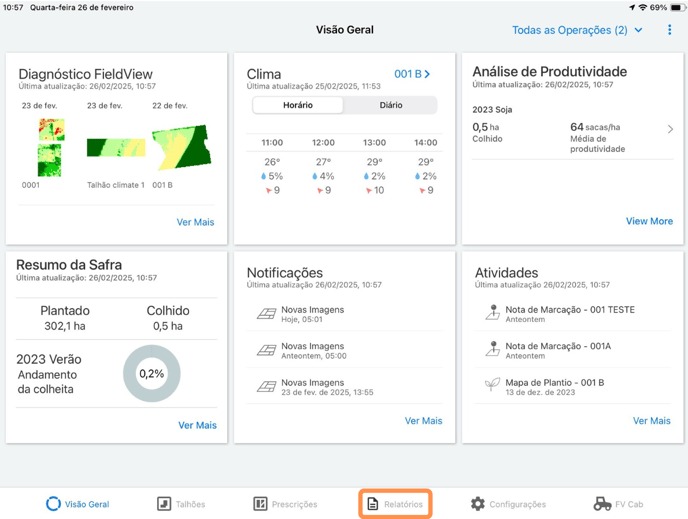Tap the Relatórios document icon
The image size is (688, 519).
373,504
